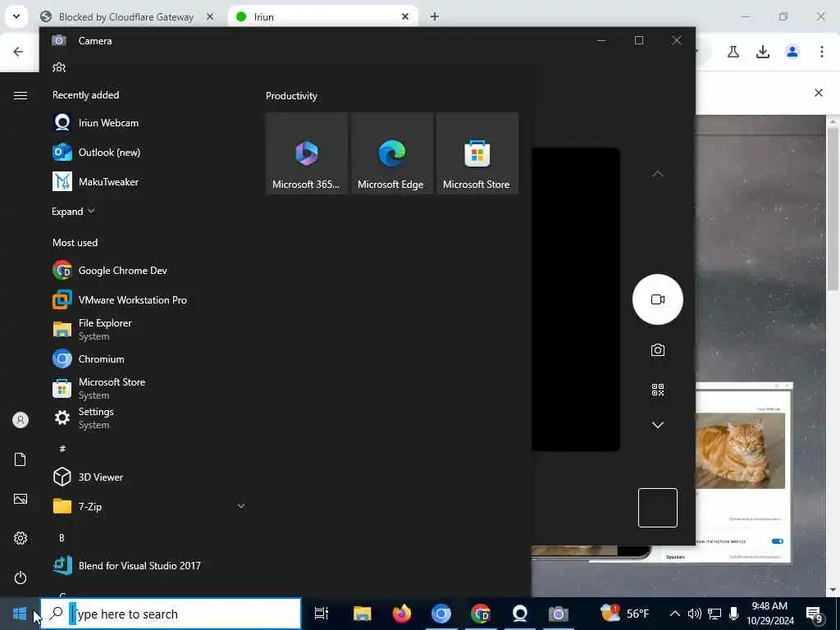
Task: Open the Camera roll thumbnail box
Action: coord(657,508)
